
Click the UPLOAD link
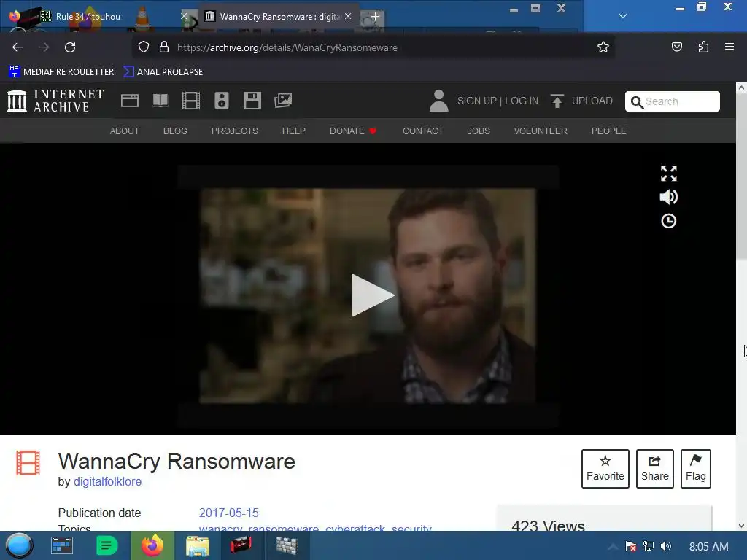(592, 101)
